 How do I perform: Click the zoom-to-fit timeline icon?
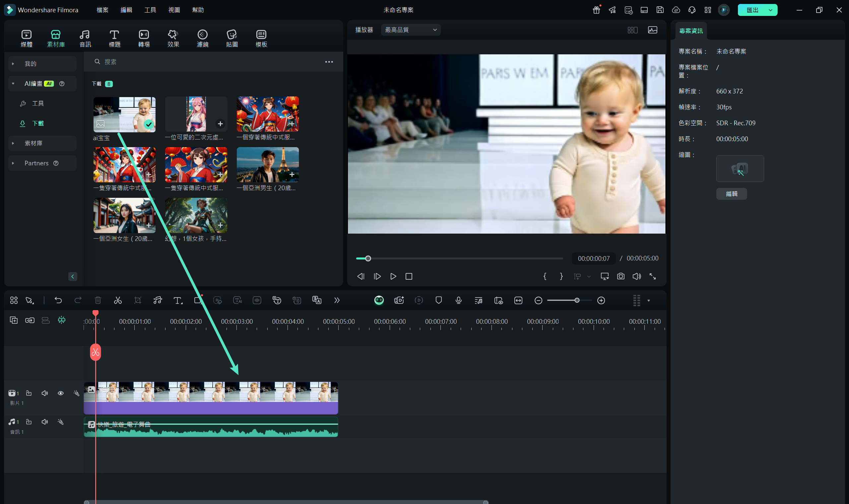(x=518, y=301)
